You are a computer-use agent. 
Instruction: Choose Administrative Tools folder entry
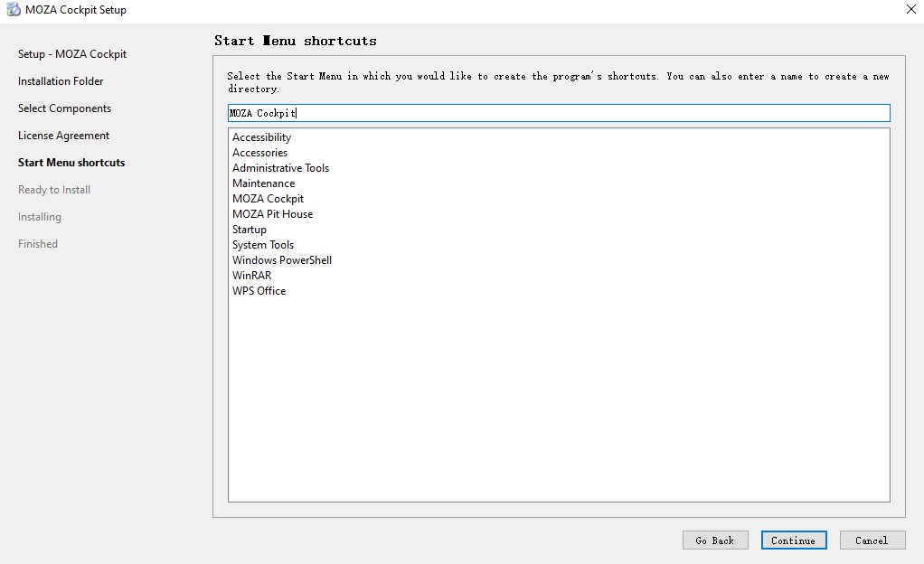280,168
